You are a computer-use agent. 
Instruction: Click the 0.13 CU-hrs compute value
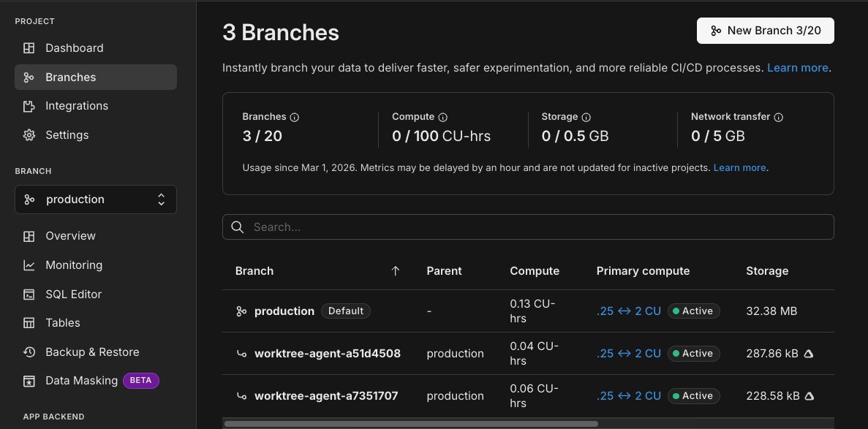(532, 311)
